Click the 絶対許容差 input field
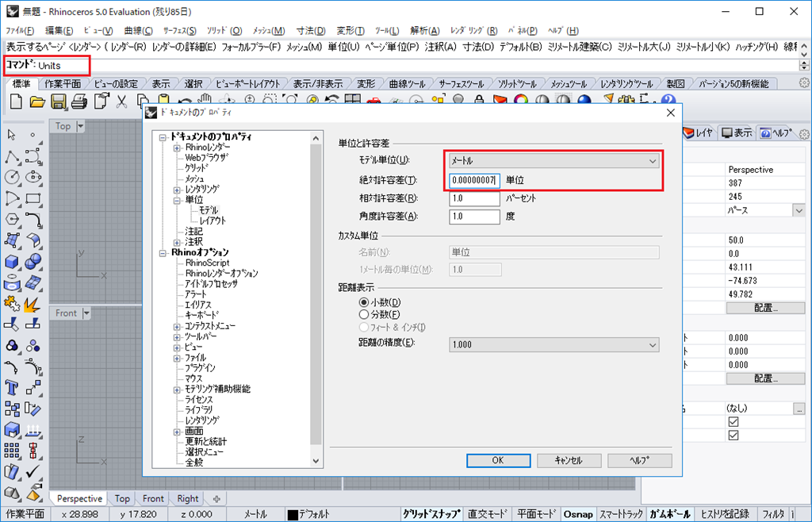 pyautogui.click(x=474, y=180)
